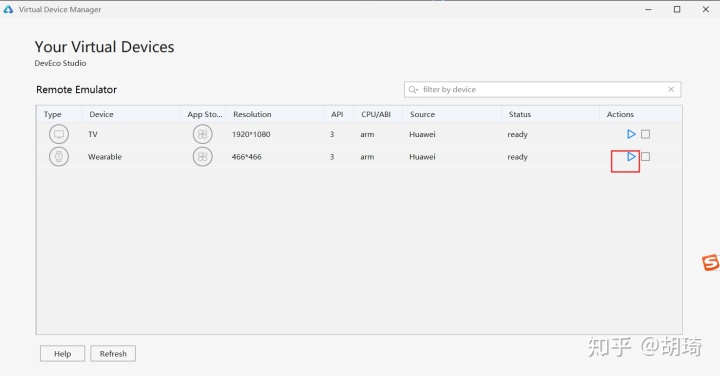The width and height of the screenshot is (720, 376).
Task: Click the arm CPU cell in TV row
Action: point(367,135)
